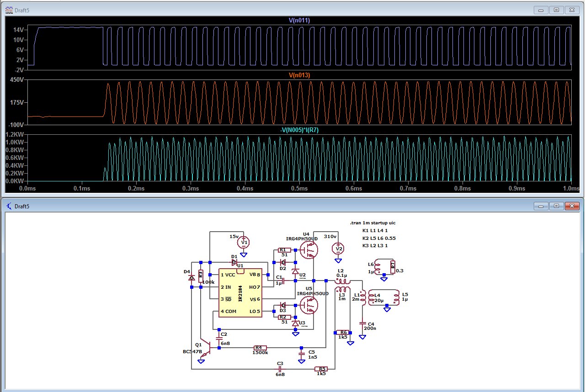The image size is (585, 392).
Task: Click the -V(N005)*I(R7) trace label
Action: (300, 130)
